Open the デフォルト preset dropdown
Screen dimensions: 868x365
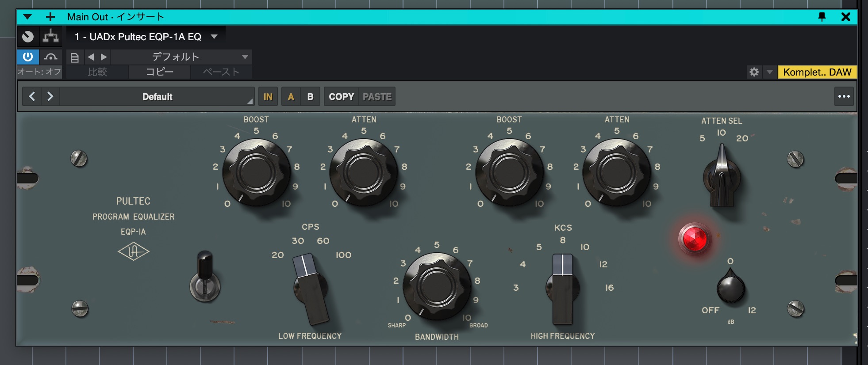click(181, 57)
